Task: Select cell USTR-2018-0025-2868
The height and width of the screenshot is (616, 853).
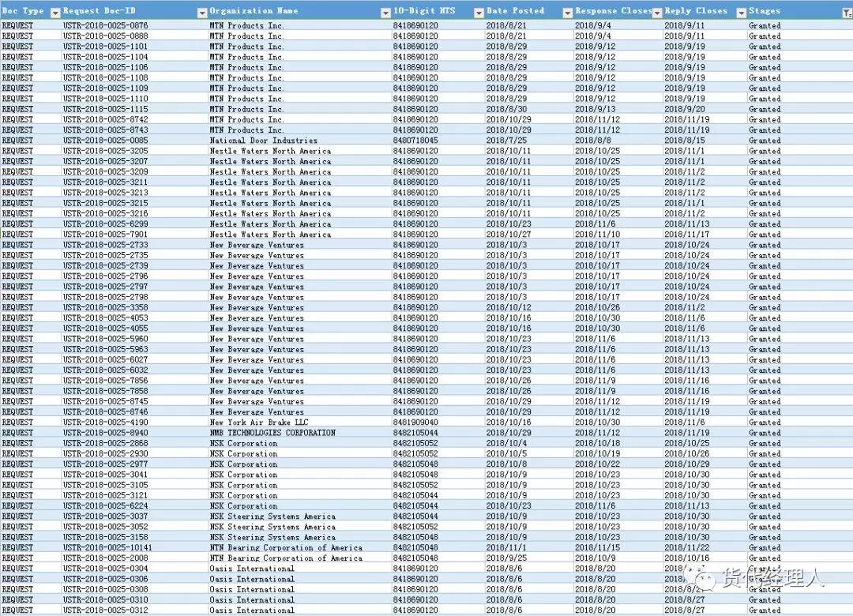Action: [106, 443]
